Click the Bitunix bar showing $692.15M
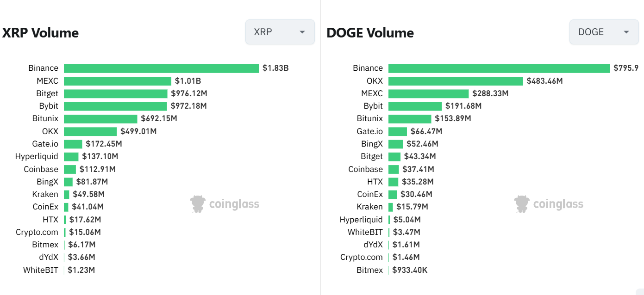This screenshot has width=644, height=295. point(100,119)
